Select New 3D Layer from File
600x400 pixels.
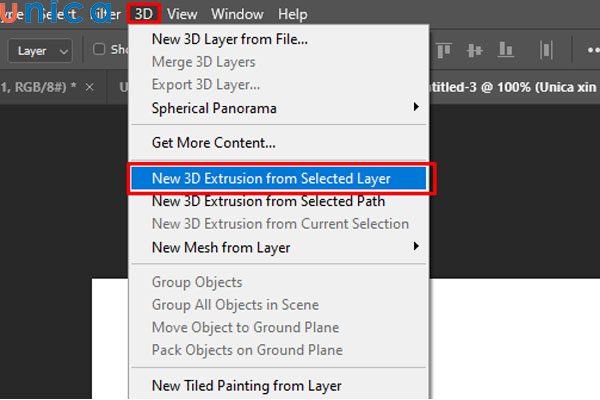click(x=230, y=40)
